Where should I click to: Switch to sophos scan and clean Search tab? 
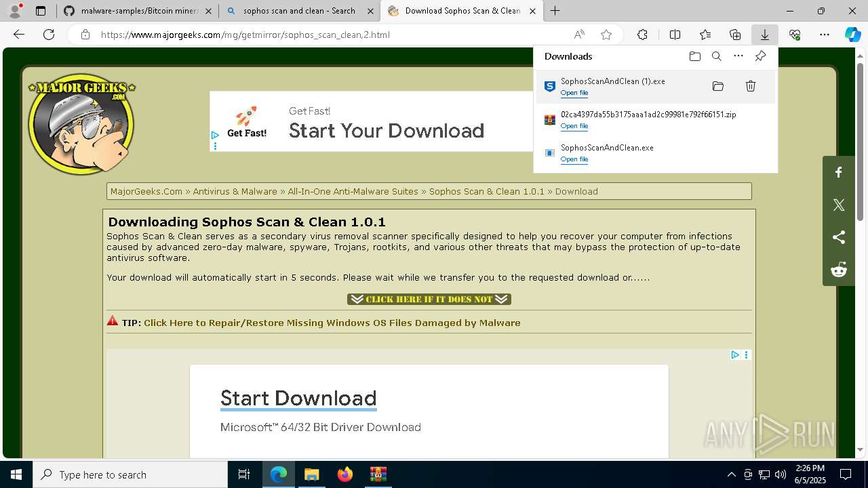tap(299, 11)
